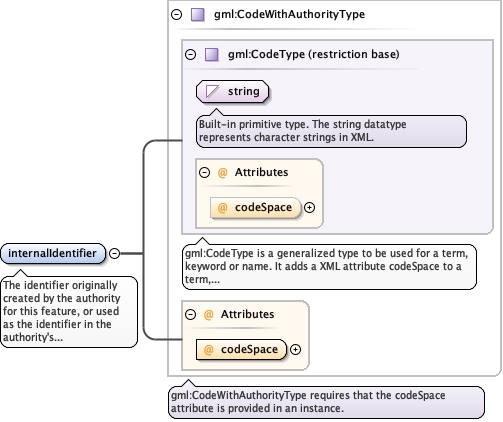Collapse the internalIdentifier element node

tap(114, 253)
